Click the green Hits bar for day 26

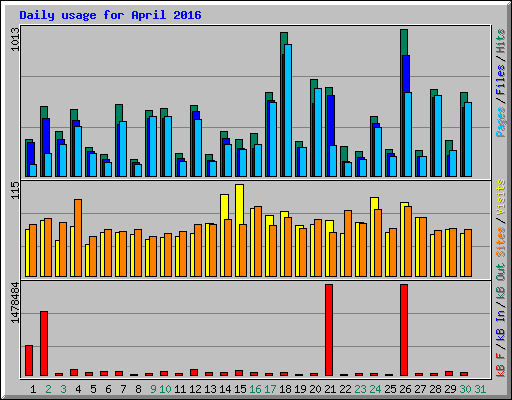click(404, 42)
